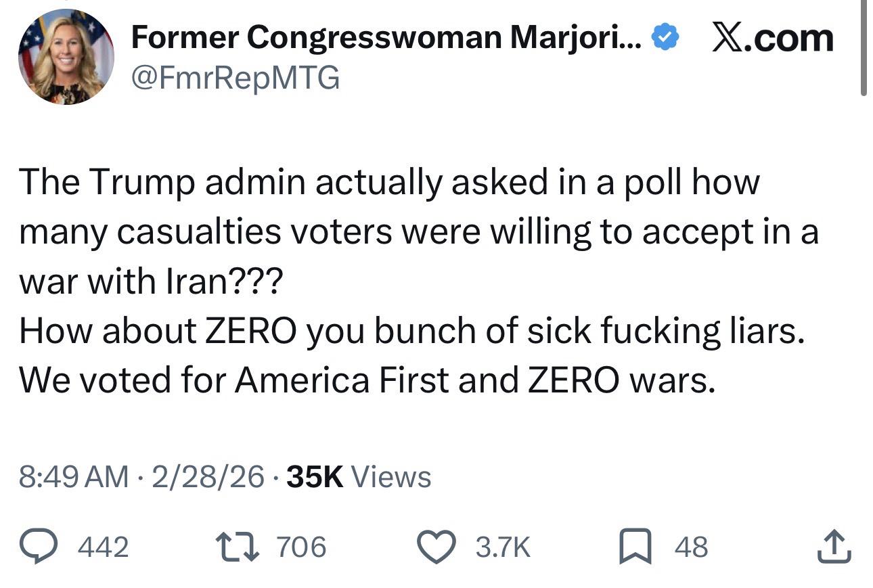Click the tweet line 'We voted for America First'

click(366, 380)
